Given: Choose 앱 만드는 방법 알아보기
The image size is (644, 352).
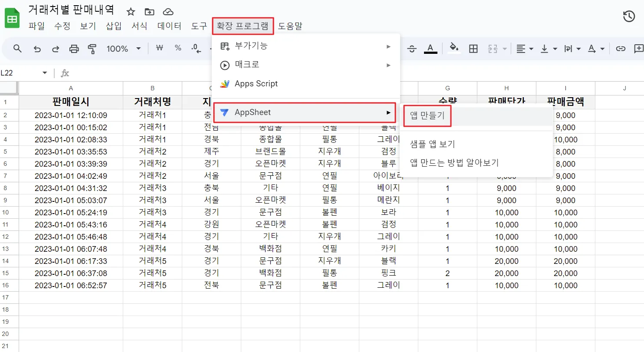Looking at the screenshot, I should [477, 163].
